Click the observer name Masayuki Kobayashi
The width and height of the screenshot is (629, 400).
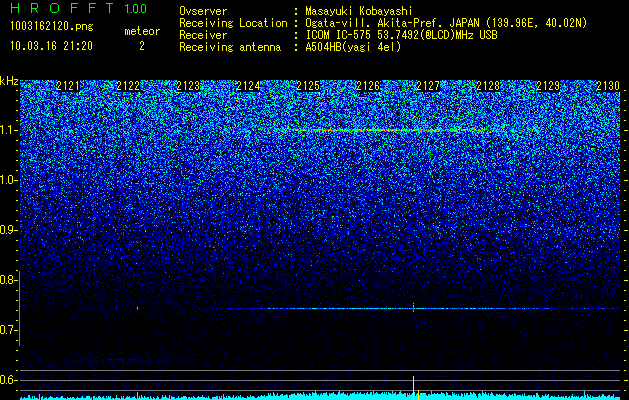(359, 12)
